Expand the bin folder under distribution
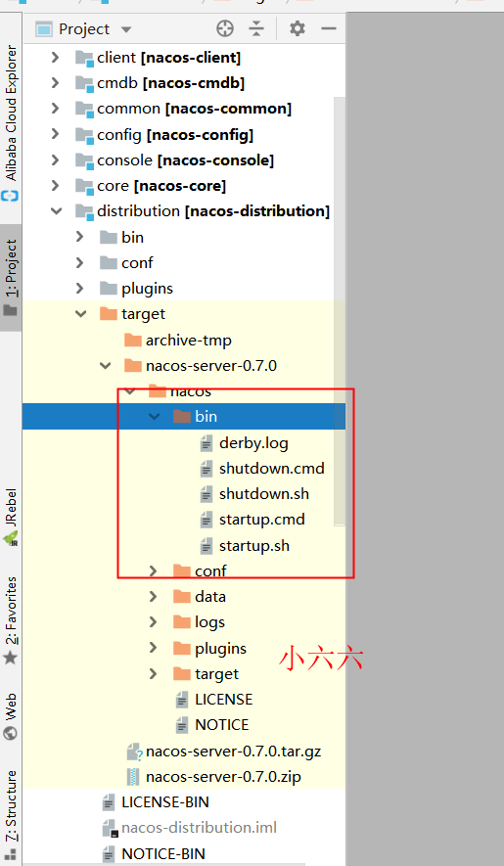The width and height of the screenshot is (504, 866). (79, 237)
